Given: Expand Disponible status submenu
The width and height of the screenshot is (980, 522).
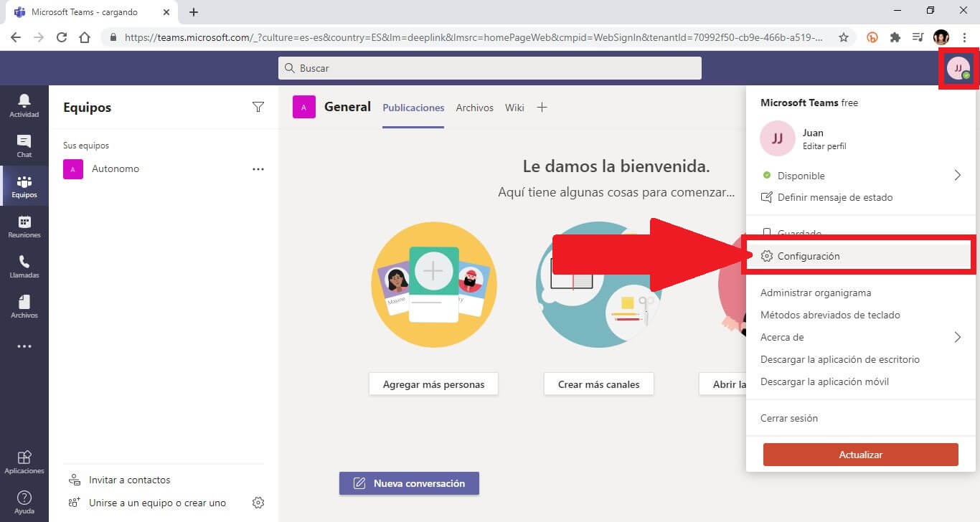Looking at the screenshot, I should (957, 176).
